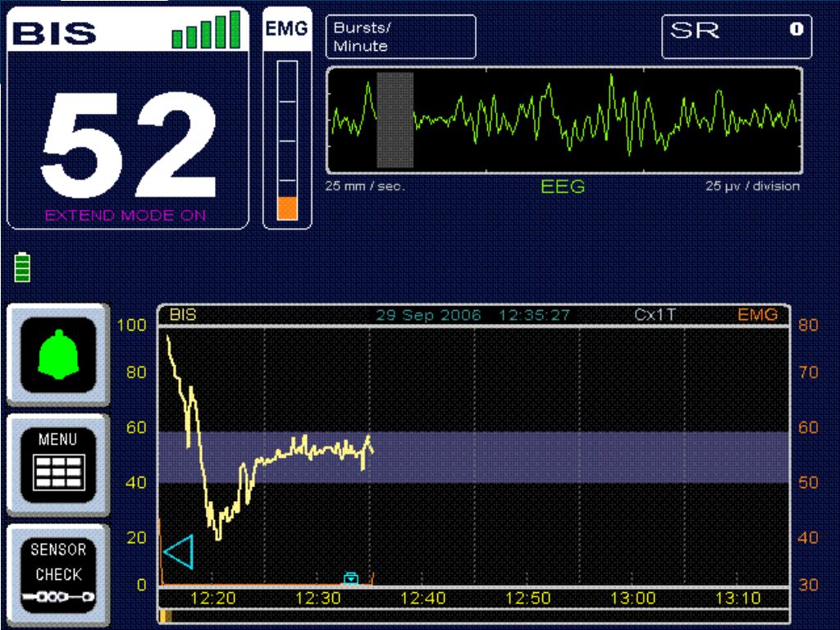Tap the orange EMG bar graph level
This screenshot has width=840, height=630.
[286, 208]
